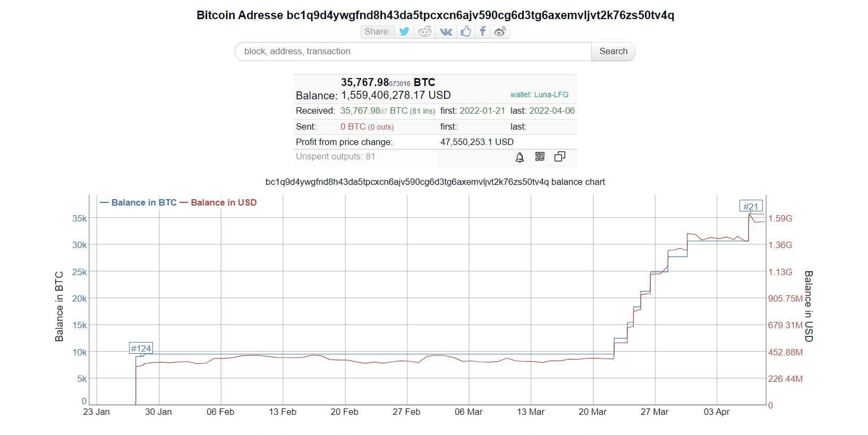Screen dimensions: 868x435
Task: Click the thumbs-up like share icon
Action: pyautogui.click(x=466, y=31)
